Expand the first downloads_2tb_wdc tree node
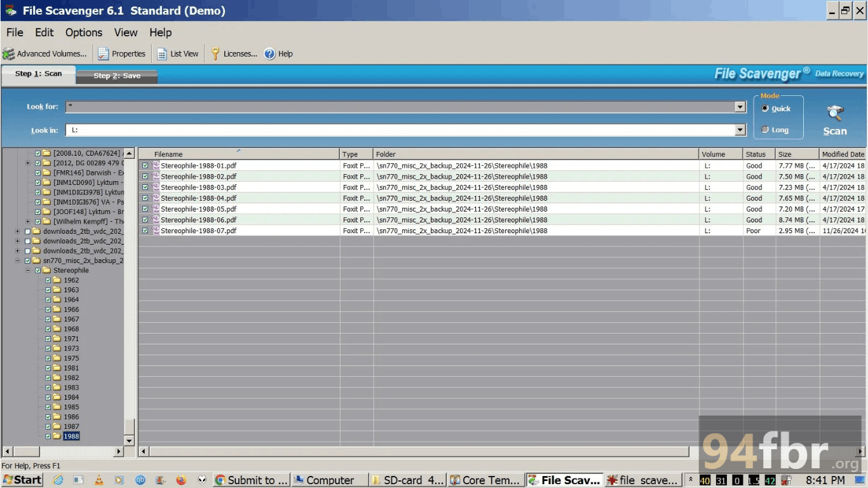This screenshot has height=488, width=868. [18, 232]
